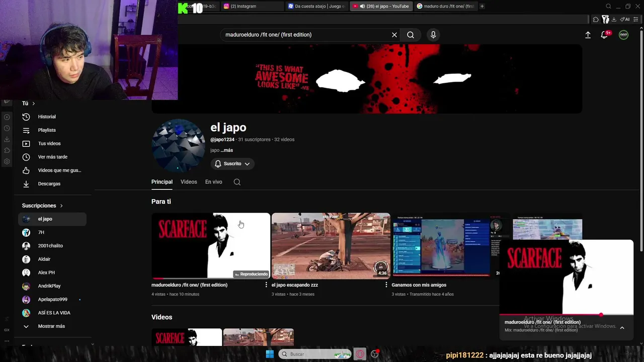644x362 pixels.
Task: Clear the YouTube search box text
Action: click(394, 35)
